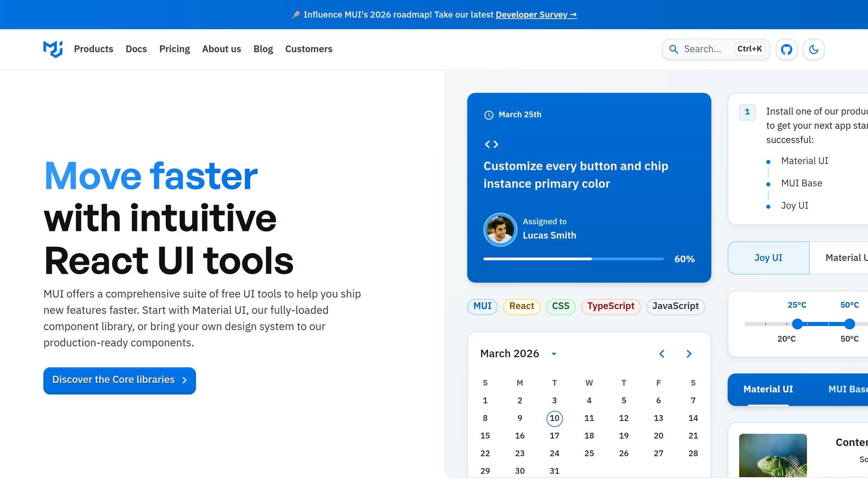This screenshot has height=488, width=868.
Task: Open the Products navigation menu
Action: point(94,49)
